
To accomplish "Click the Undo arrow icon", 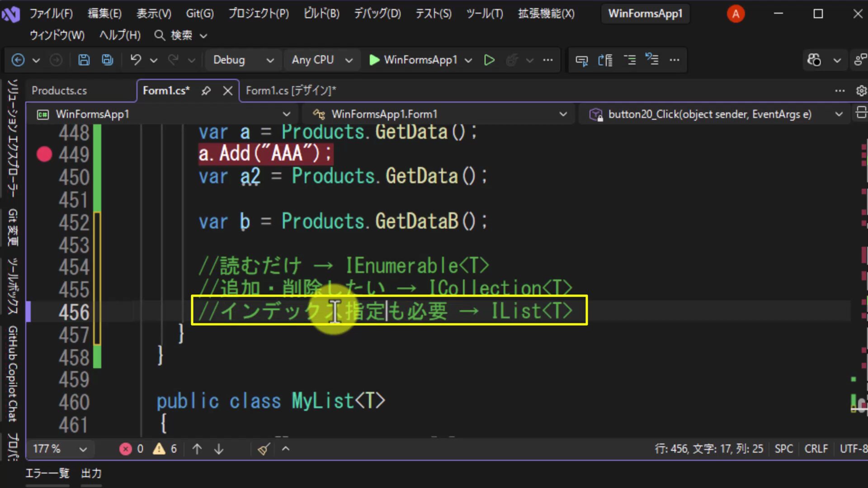I will click(136, 60).
